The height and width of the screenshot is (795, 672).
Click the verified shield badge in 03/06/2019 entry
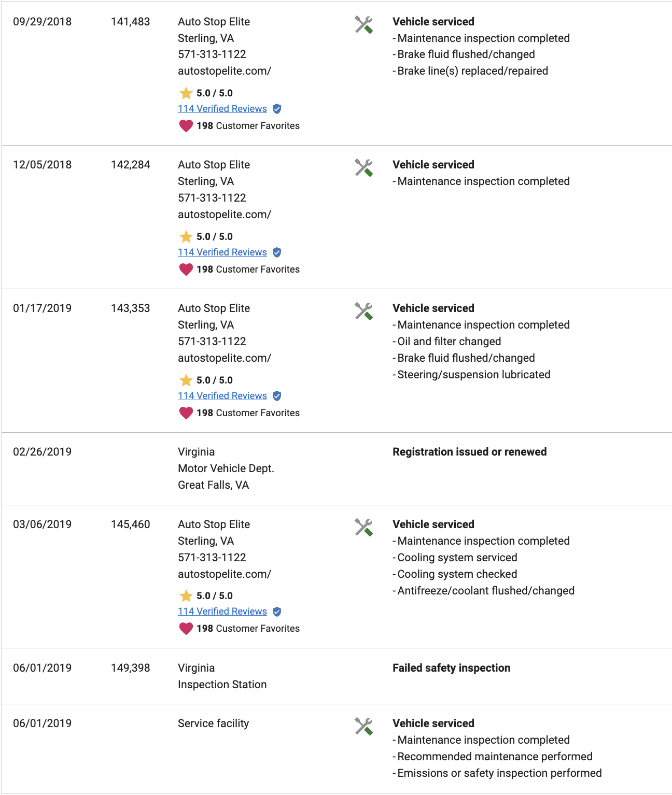tap(277, 612)
